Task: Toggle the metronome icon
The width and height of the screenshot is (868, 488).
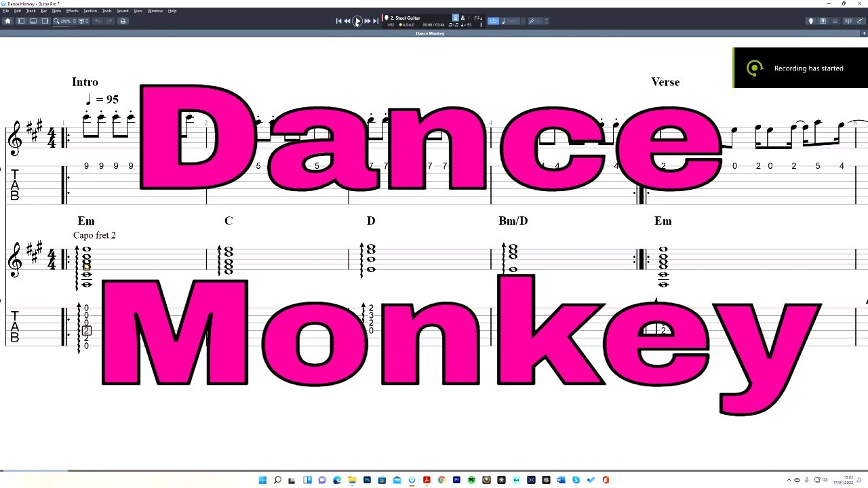Action: [x=463, y=18]
